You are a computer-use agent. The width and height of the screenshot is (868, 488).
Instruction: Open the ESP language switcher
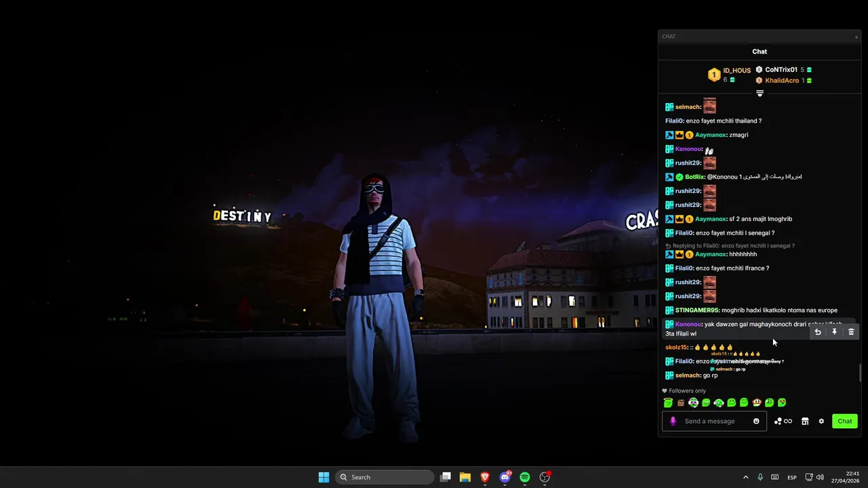[792, 477]
